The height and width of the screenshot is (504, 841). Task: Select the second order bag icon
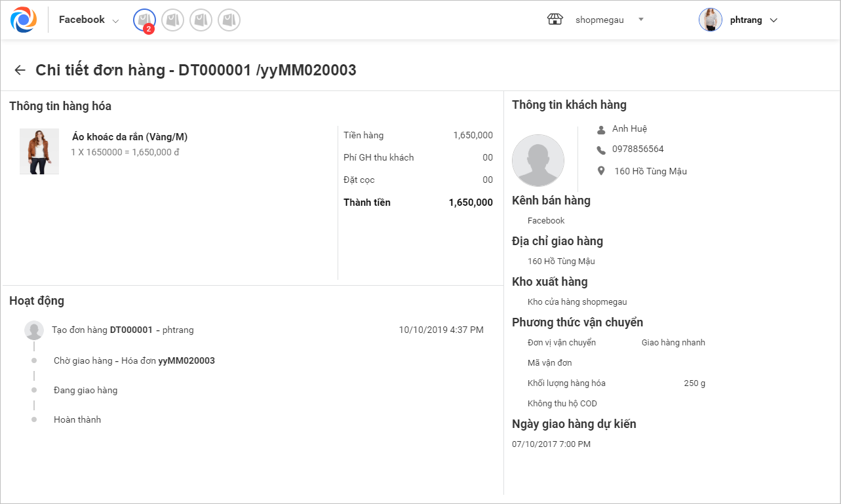tap(172, 20)
